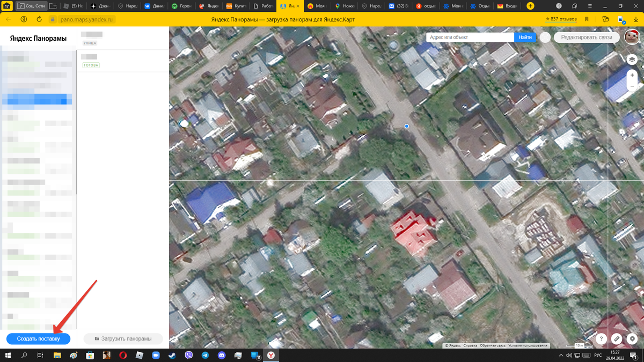Zoom in the map with plus
Image resolution: width=644 pixels, height=362 pixels.
(632, 76)
